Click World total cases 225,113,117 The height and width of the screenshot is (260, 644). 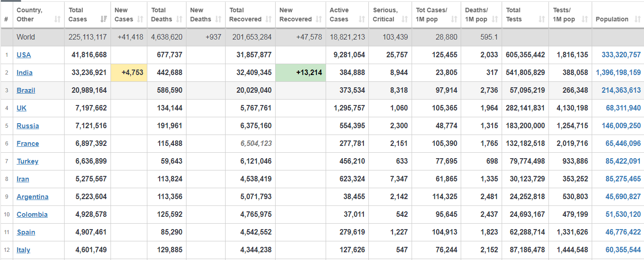[x=87, y=37]
